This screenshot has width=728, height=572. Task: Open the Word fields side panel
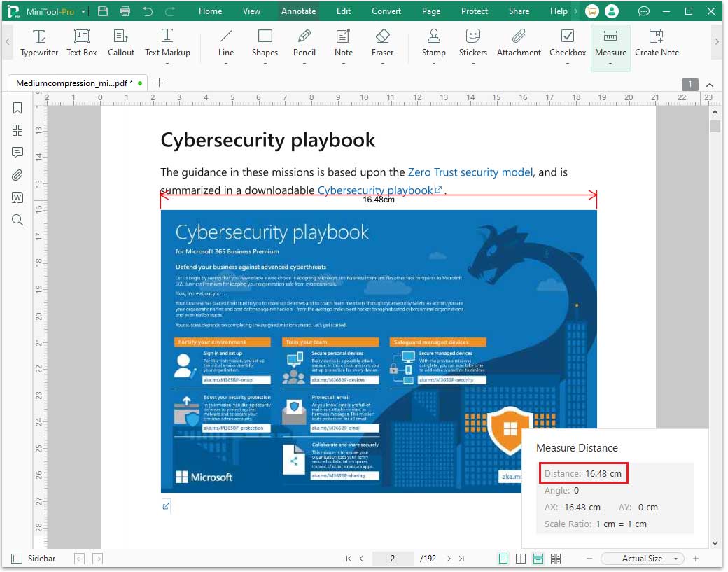coord(17,197)
